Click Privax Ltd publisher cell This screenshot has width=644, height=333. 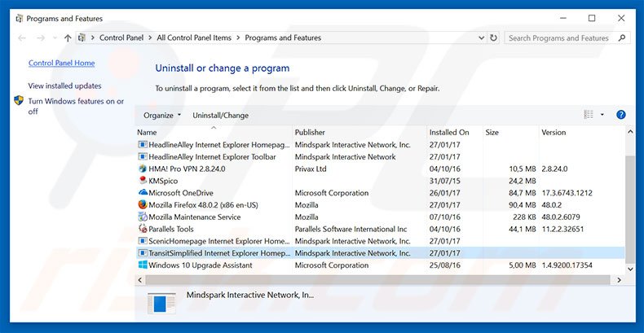(x=311, y=169)
